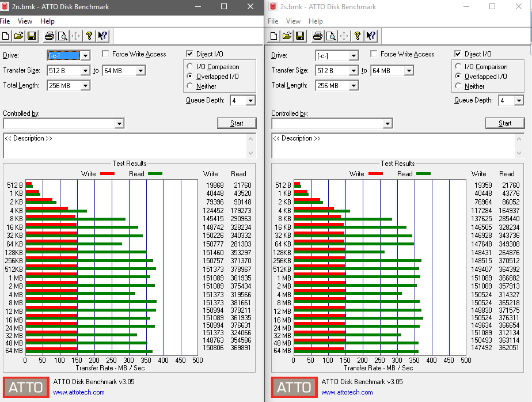The image size is (532, 402).
Task: Open File menu in 2s.bmk window
Action: 273,21
